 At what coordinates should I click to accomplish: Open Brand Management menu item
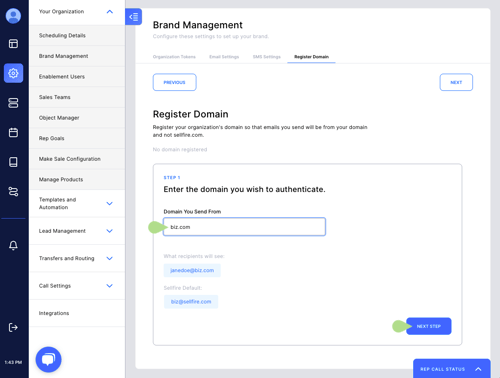(x=77, y=56)
